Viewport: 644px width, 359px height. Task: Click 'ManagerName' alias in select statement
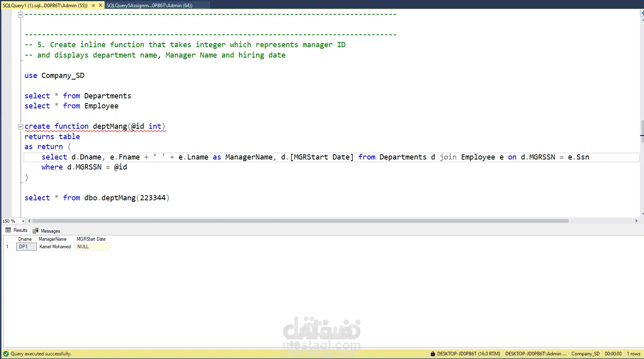pyautogui.click(x=249, y=157)
